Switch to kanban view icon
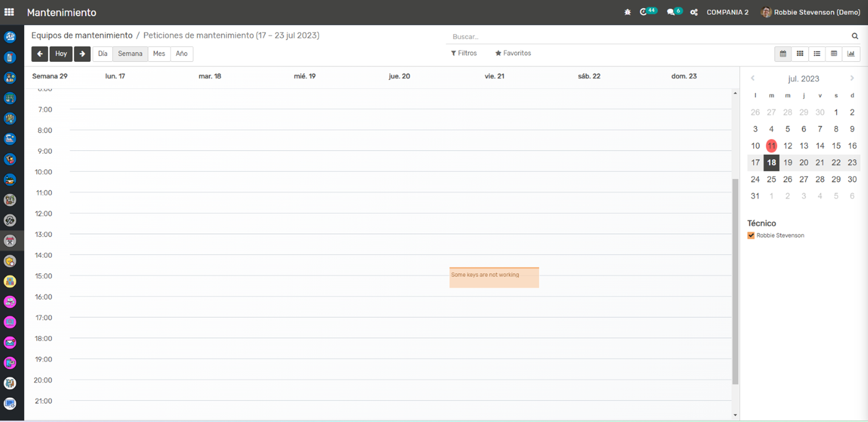Image resolution: width=868 pixels, height=422 pixels. tap(800, 54)
